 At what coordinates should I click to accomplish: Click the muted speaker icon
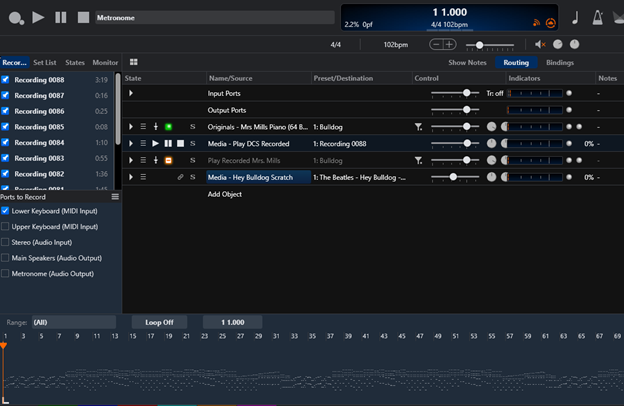click(540, 45)
